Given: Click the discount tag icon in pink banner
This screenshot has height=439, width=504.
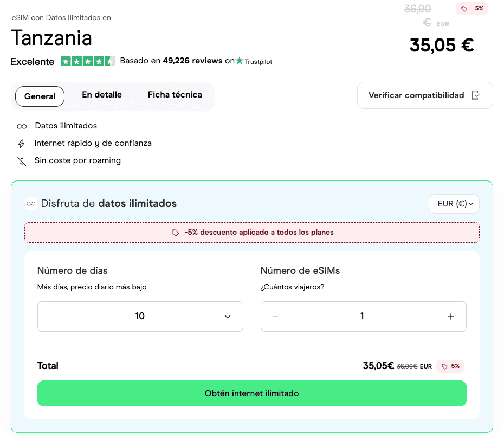Looking at the screenshot, I should (175, 233).
